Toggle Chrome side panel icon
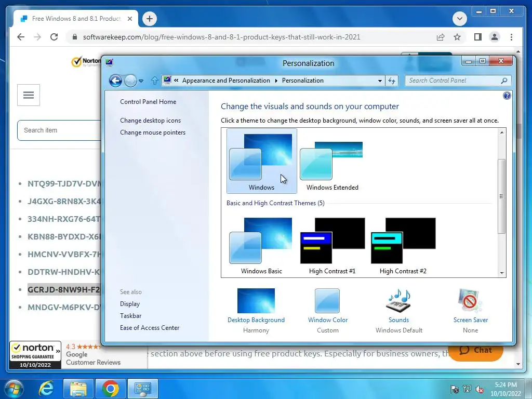Screen dimensions: 532x399 [x=478, y=37]
